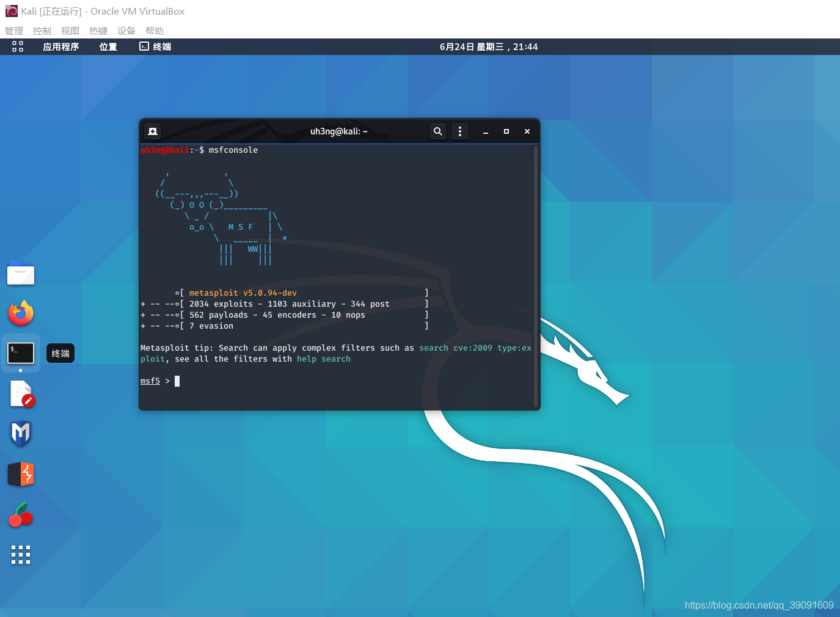Click the terminal new tab icon
The image size is (840, 617).
tap(153, 131)
